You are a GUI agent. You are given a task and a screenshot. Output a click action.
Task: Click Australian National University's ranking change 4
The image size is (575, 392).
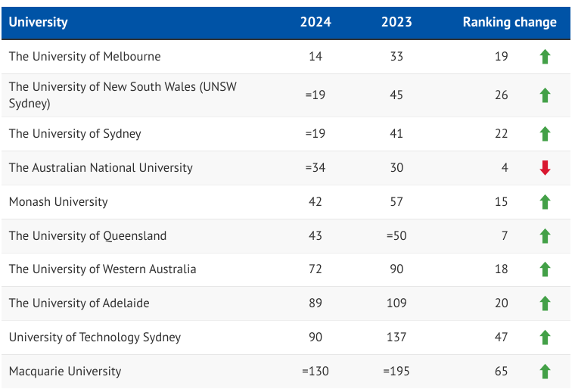click(505, 167)
